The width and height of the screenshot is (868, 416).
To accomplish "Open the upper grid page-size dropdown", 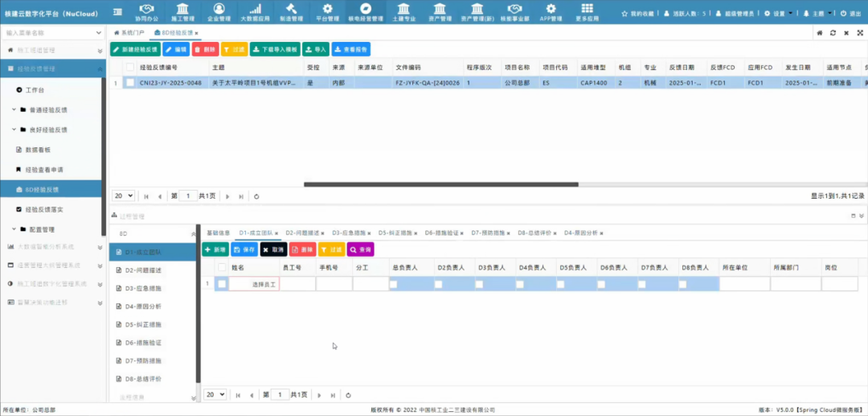I will pos(123,196).
